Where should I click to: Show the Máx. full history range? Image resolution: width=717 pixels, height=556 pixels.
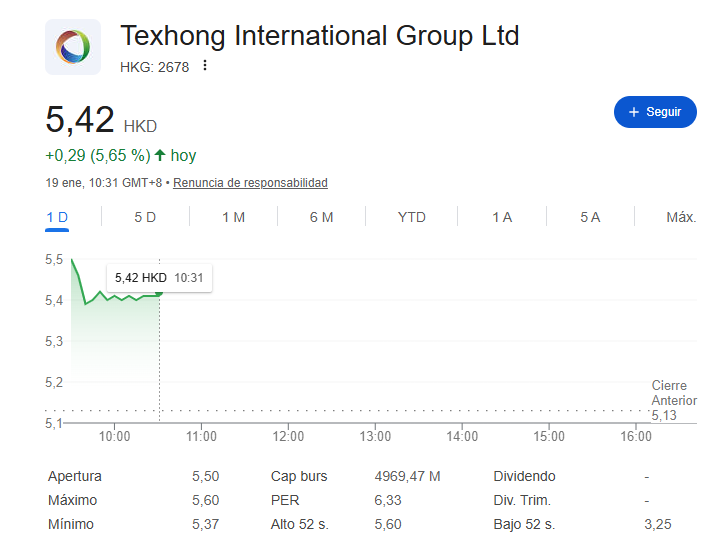(680, 217)
